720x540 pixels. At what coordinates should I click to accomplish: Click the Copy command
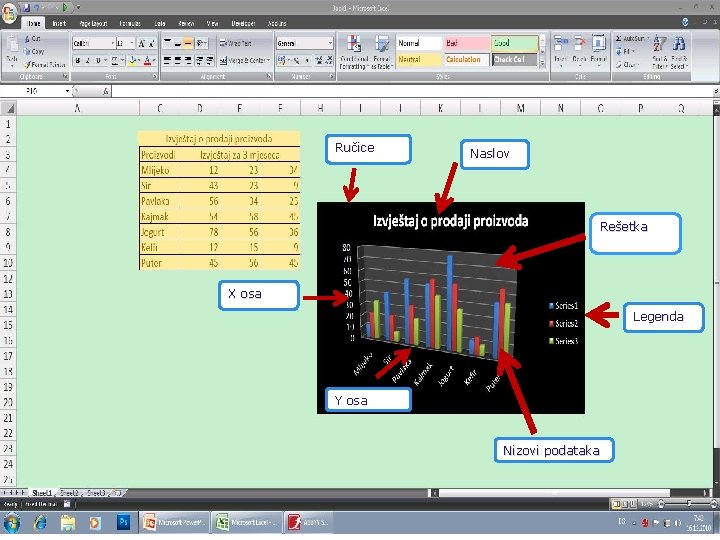34,51
